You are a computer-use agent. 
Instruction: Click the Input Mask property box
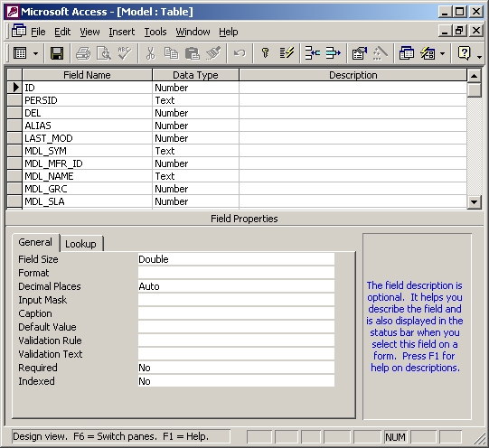236,300
